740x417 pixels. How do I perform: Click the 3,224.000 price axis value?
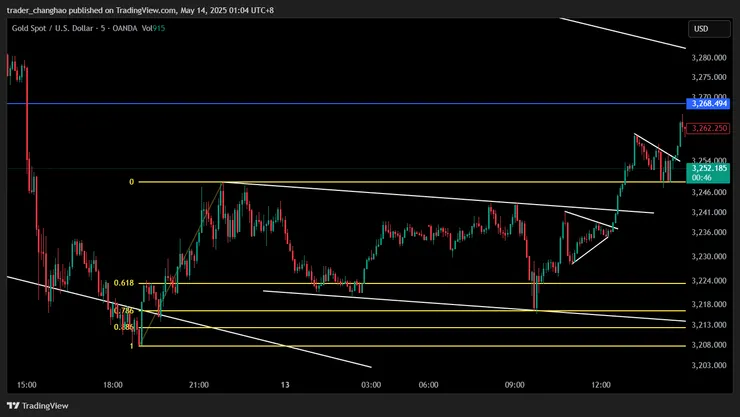(709, 281)
